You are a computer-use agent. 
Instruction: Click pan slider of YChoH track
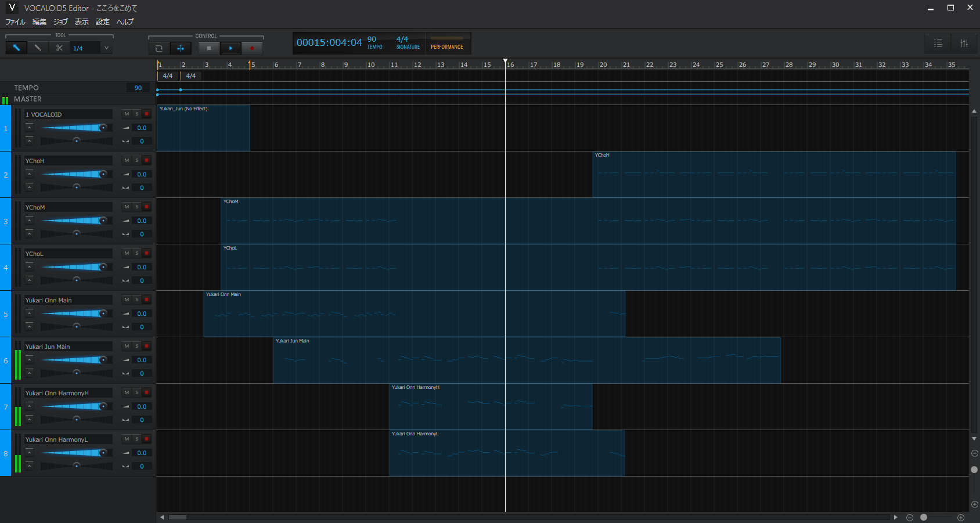click(x=76, y=187)
